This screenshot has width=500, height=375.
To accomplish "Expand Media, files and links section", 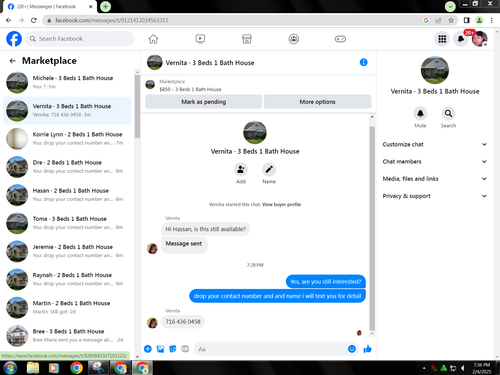I will point(435,179).
